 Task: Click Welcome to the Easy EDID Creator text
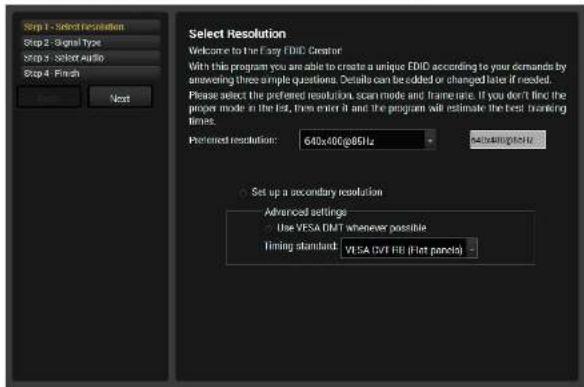coord(265,51)
